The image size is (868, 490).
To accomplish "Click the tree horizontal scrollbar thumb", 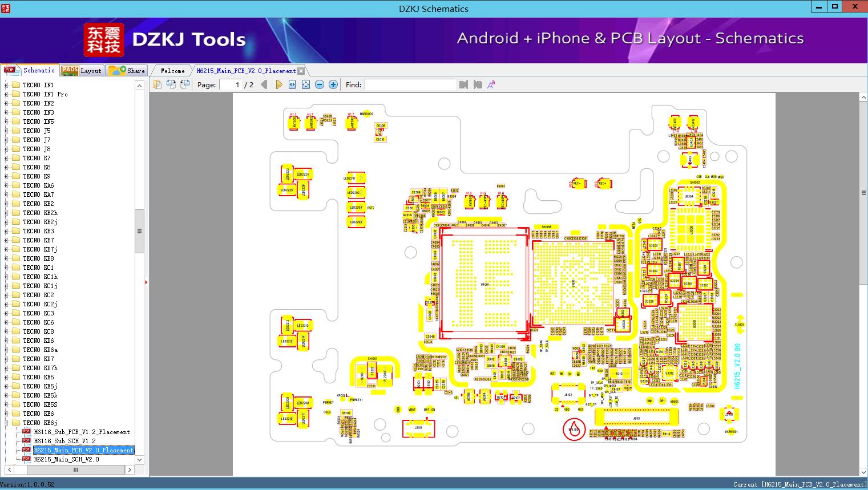I will tap(75, 469).
